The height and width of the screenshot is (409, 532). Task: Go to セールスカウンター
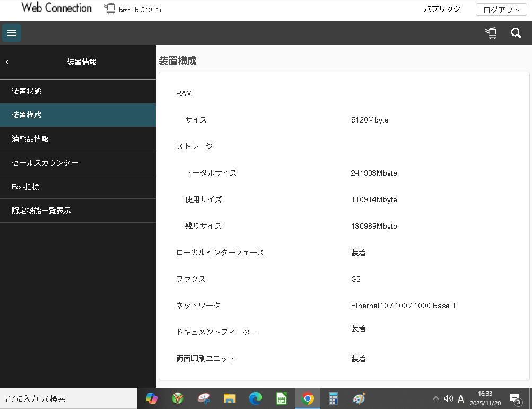click(x=45, y=163)
